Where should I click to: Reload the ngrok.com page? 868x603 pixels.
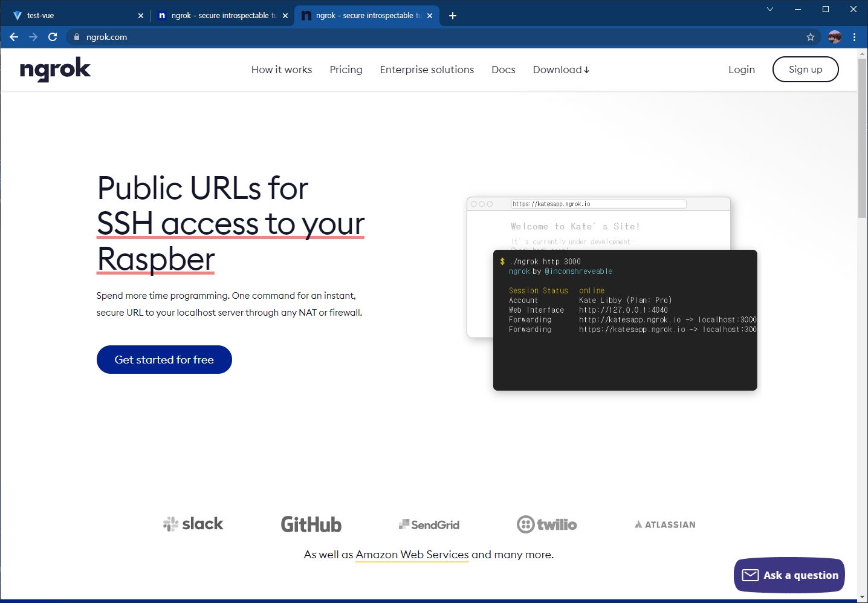53,37
